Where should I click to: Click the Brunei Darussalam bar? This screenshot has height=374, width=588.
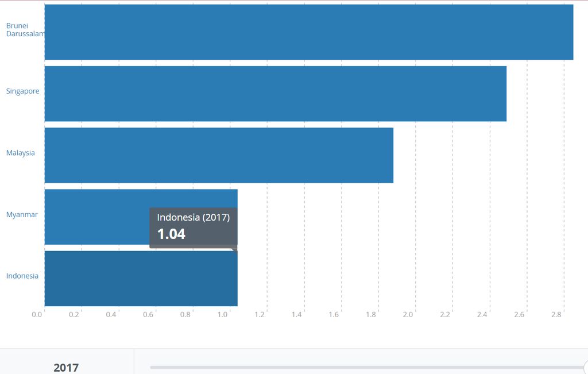click(308, 32)
